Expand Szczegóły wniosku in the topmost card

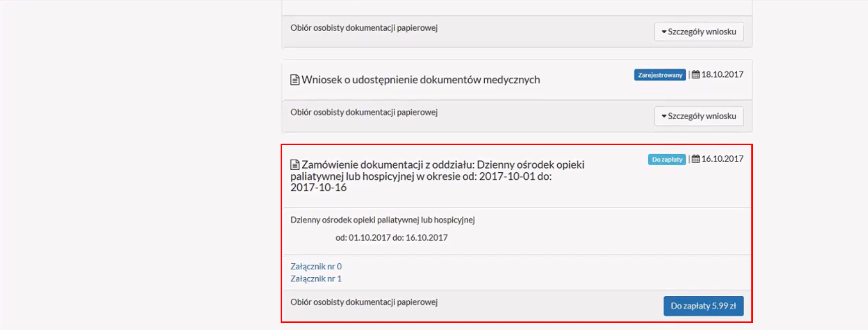click(x=699, y=32)
